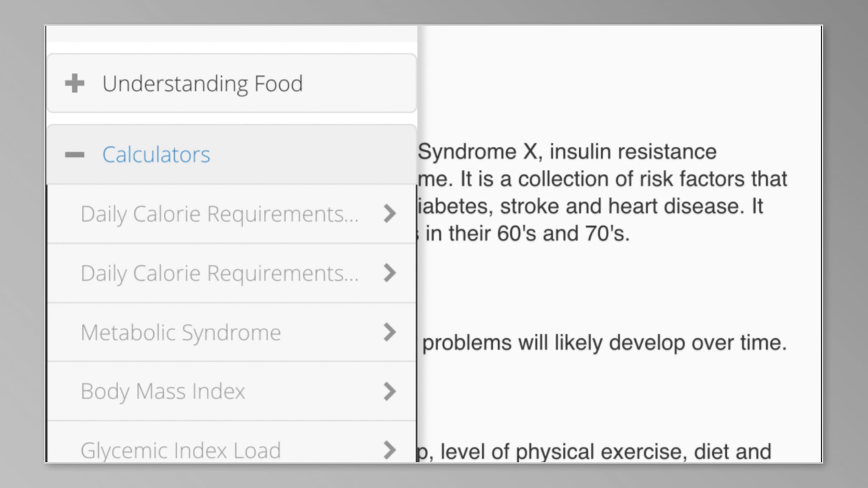The width and height of the screenshot is (868, 488).
Task: Select Metabolic Syndrome in the calculators list
Action: [x=180, y=333]
